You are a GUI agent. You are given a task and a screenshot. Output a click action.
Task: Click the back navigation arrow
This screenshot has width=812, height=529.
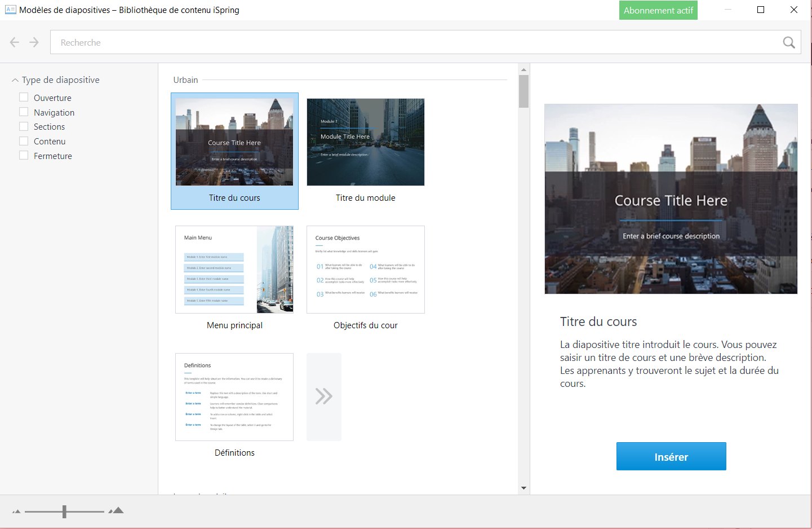pos(15,42)
